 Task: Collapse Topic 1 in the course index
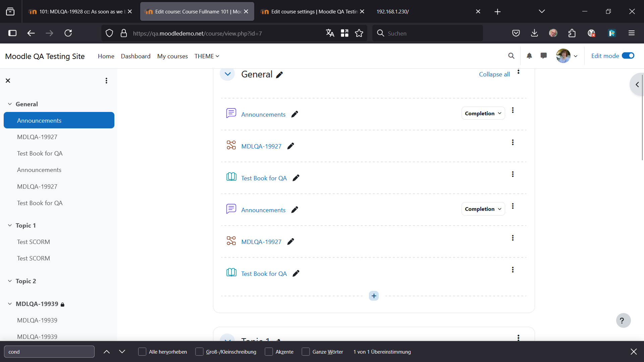tap(10, 226)
